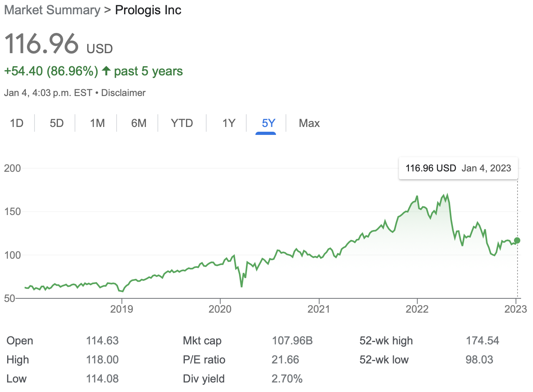Viewport: 533px width, 392px height.
Task: Click the green upward arrow icon
Action: tap(106, 71)
